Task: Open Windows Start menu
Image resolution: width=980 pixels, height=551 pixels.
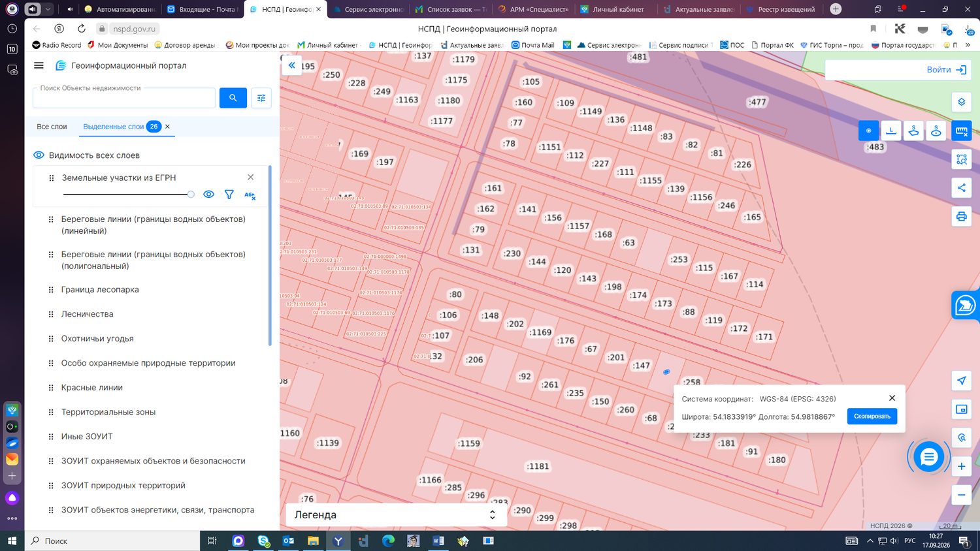Action: point(12,541)
